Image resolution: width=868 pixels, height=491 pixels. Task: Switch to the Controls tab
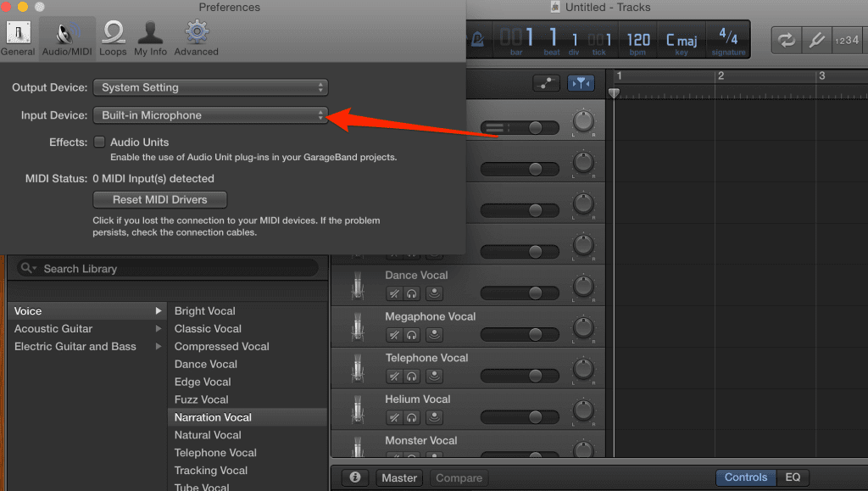pos(746,477)
